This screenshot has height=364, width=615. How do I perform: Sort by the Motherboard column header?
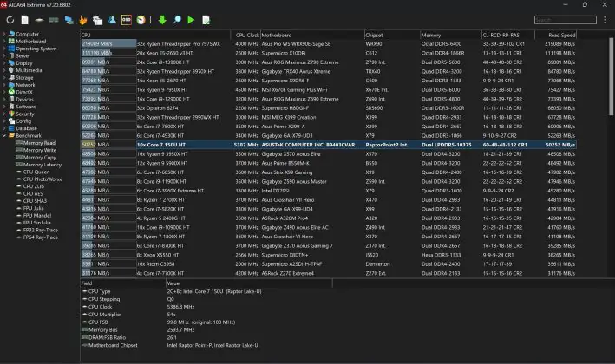(312, 35)
